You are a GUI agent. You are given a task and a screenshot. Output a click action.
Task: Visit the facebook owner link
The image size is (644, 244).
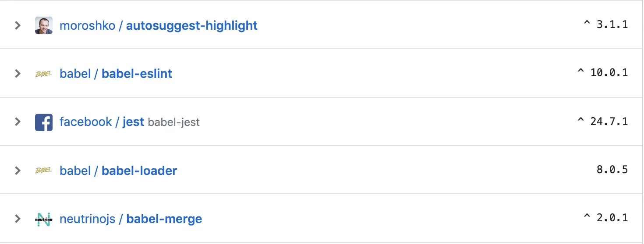click(85, 122)
